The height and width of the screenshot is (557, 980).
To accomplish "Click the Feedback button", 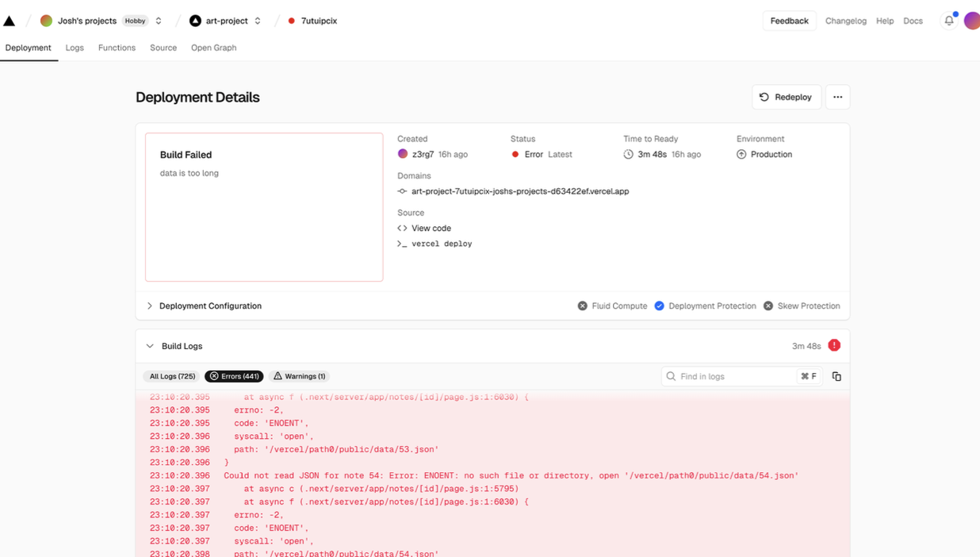I will 789,21.
